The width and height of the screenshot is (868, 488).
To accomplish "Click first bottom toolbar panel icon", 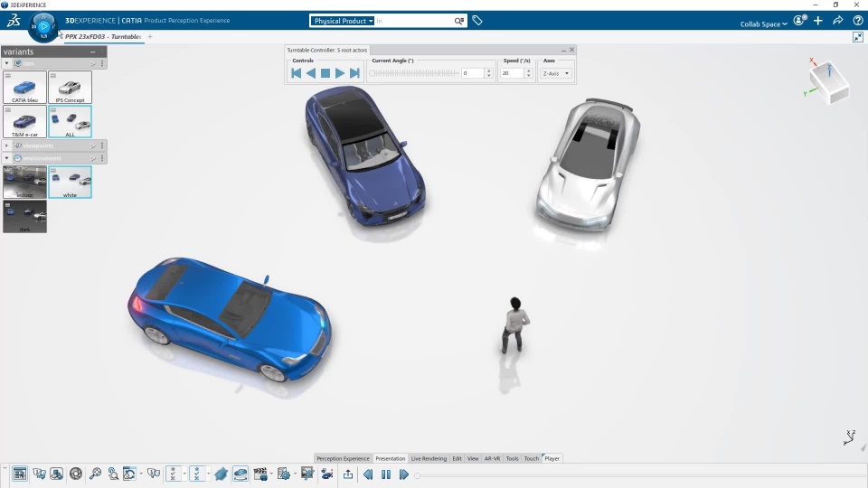I will click(19, 474).
